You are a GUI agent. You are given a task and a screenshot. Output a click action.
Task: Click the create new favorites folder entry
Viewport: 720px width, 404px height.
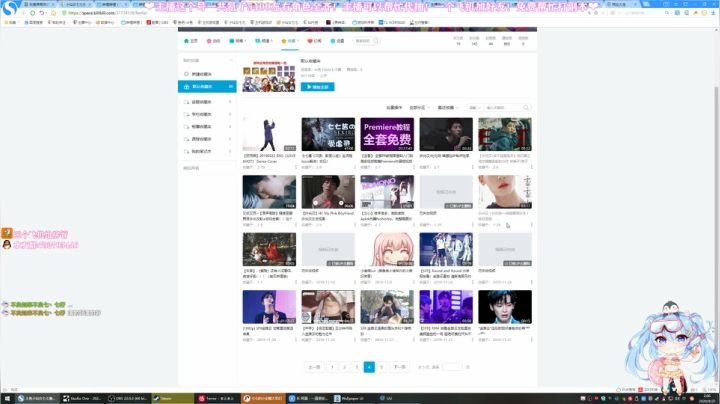tap(207, 74)
